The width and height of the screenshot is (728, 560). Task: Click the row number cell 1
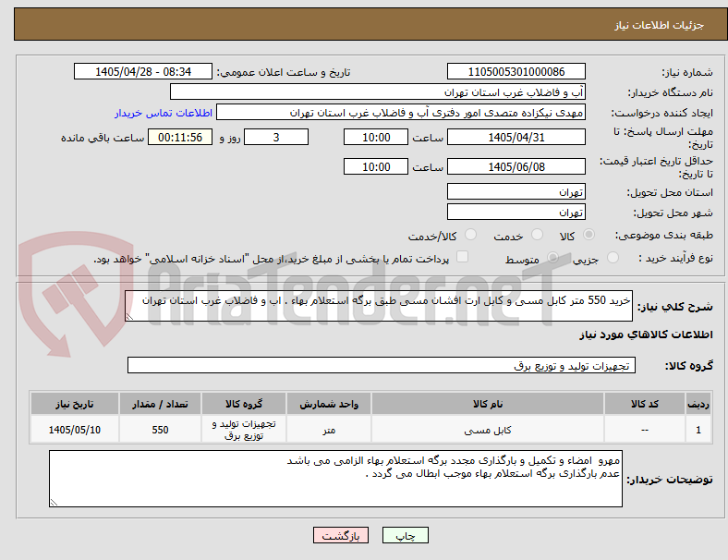698,430
